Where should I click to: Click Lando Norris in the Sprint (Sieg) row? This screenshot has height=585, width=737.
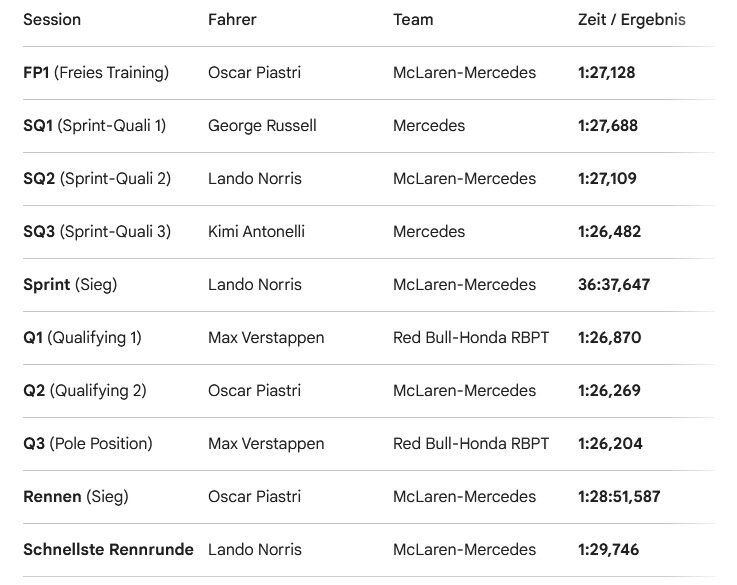tap(255, 285)
